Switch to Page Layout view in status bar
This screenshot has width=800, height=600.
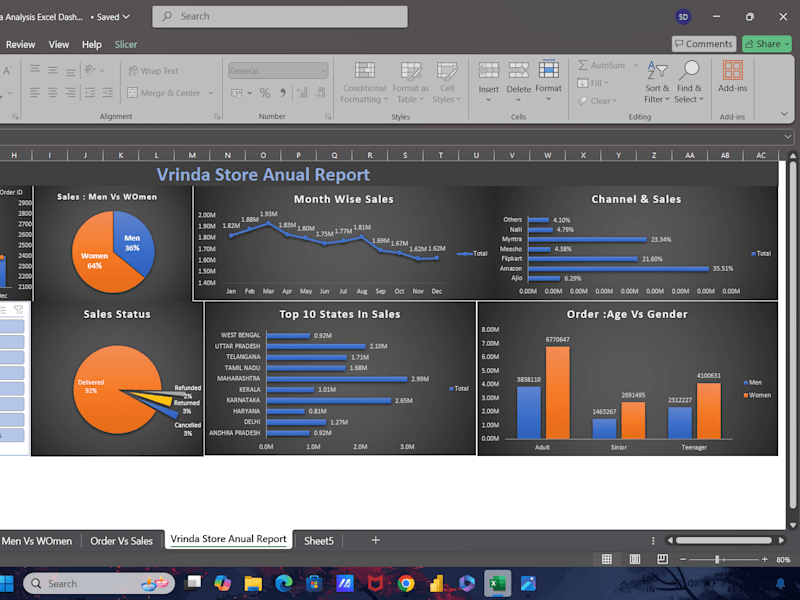(x=635, y=559)
